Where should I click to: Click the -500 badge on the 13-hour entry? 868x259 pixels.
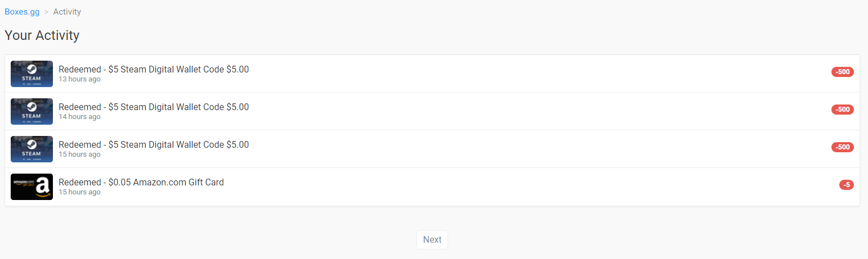click(843, 72)
